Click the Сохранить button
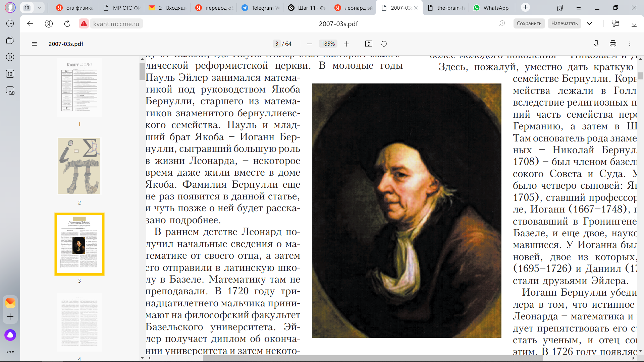This screenshot has height=362, width=644. tap(529, 23)
